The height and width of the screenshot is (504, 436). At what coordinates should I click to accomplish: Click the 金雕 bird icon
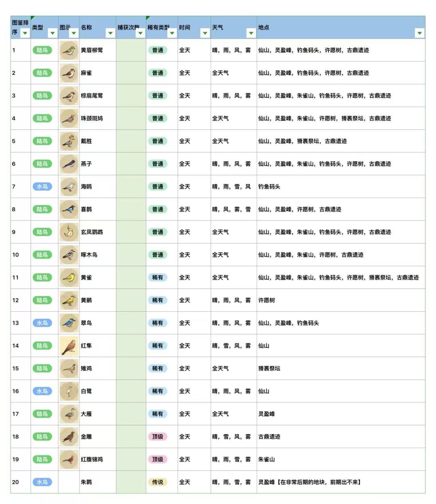tap(69, 437)
